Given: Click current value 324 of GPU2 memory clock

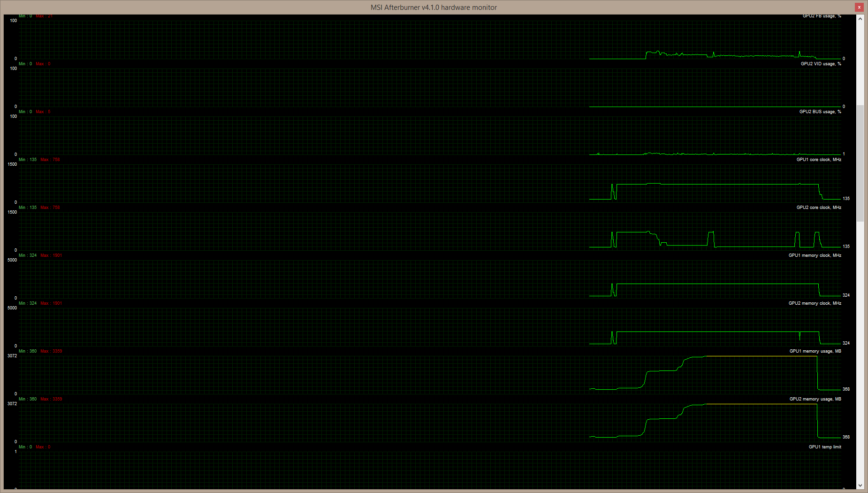Looking at the screenshot, I should (x=846, y=343).
